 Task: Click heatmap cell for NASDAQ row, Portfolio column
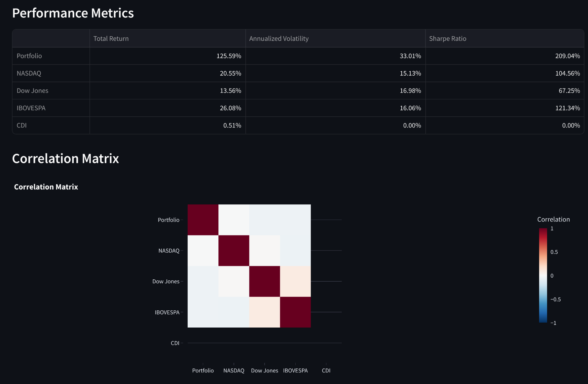203,251
